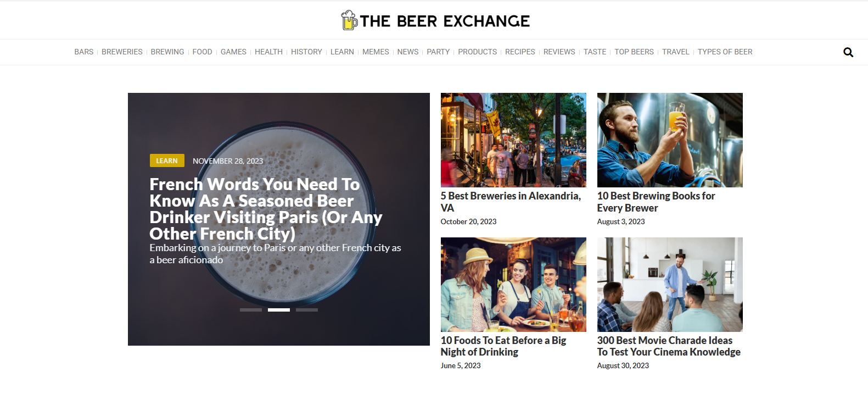Select the third carousel slide indicator

click(306, 310)
